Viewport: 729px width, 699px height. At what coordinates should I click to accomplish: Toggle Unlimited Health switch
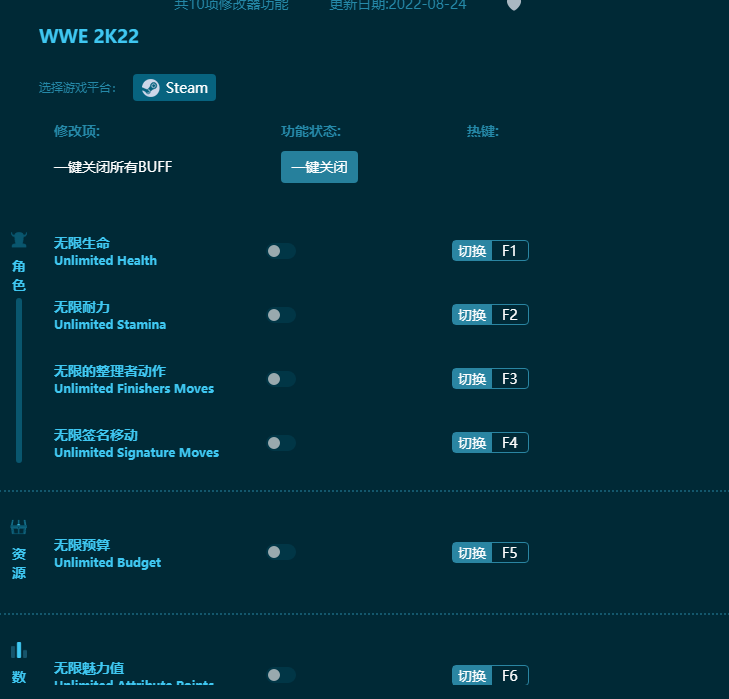[281, 251]
